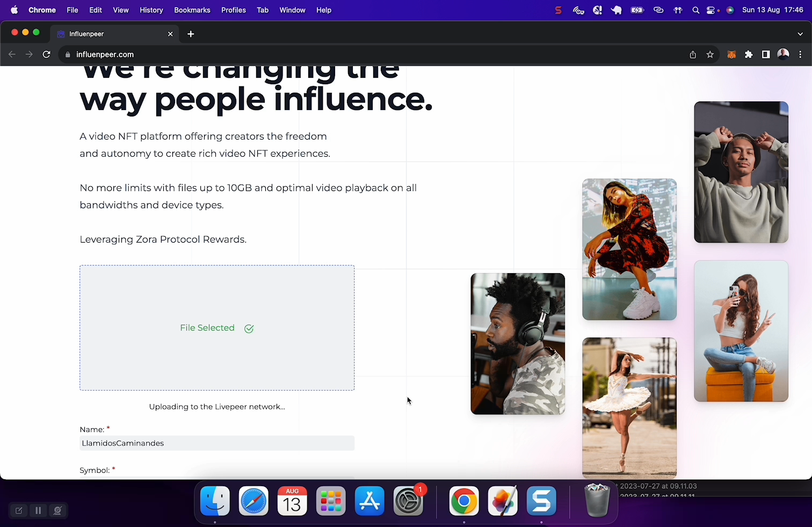This screenshot has width=812, height=527.
Task: Close the Influenpeer tab
Action: 170,34
